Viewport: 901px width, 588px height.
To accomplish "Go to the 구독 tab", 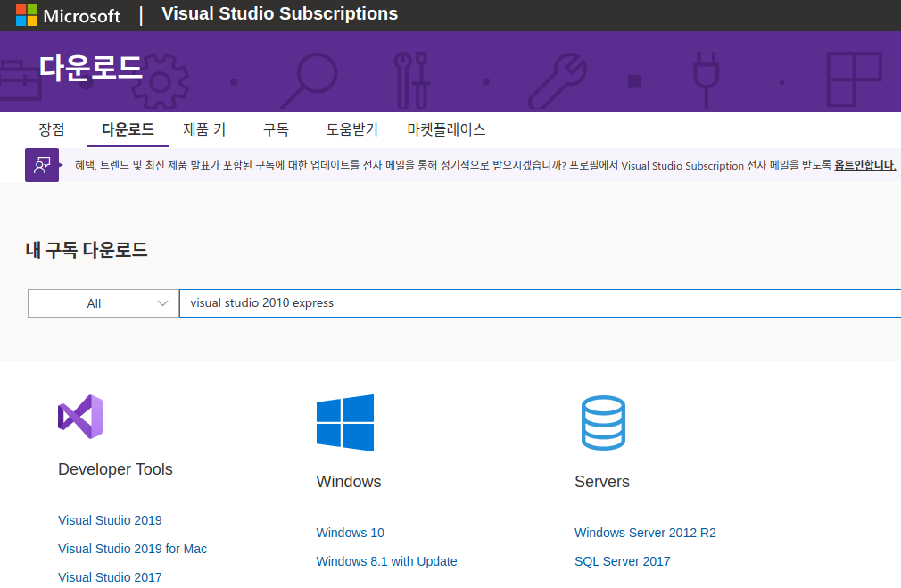I will pyautogui.click(x=276, y=129).
